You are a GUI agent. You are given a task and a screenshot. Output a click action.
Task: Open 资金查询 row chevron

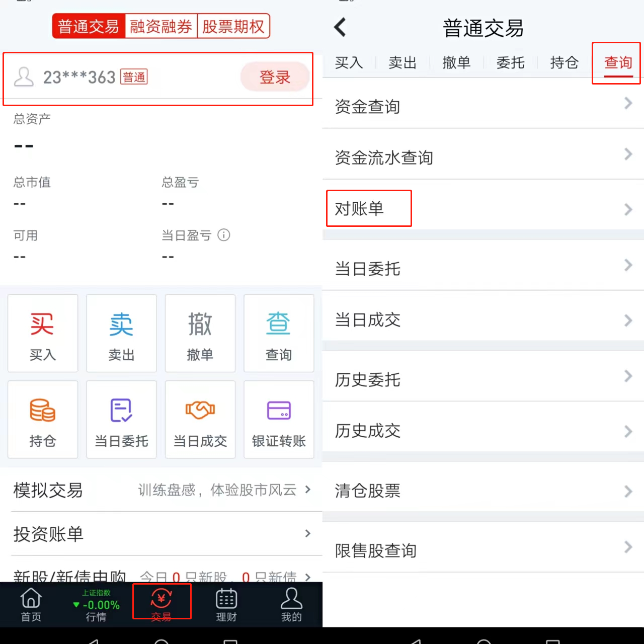[x=628, y=103]
